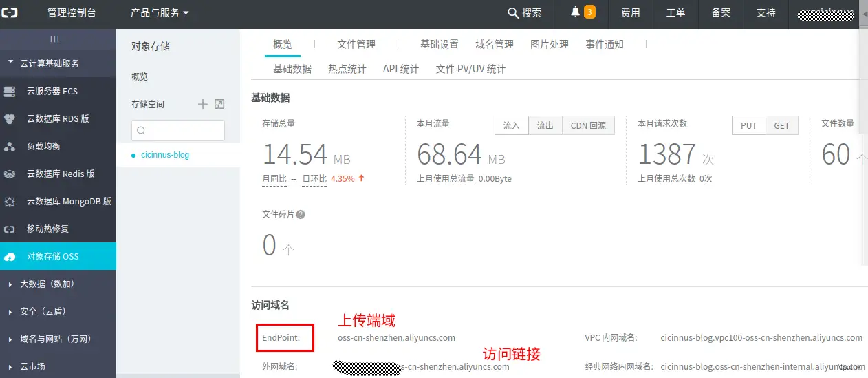Switch traffic view to CDN 回源
The image size is (868, 378).
[x=588, y=125]
